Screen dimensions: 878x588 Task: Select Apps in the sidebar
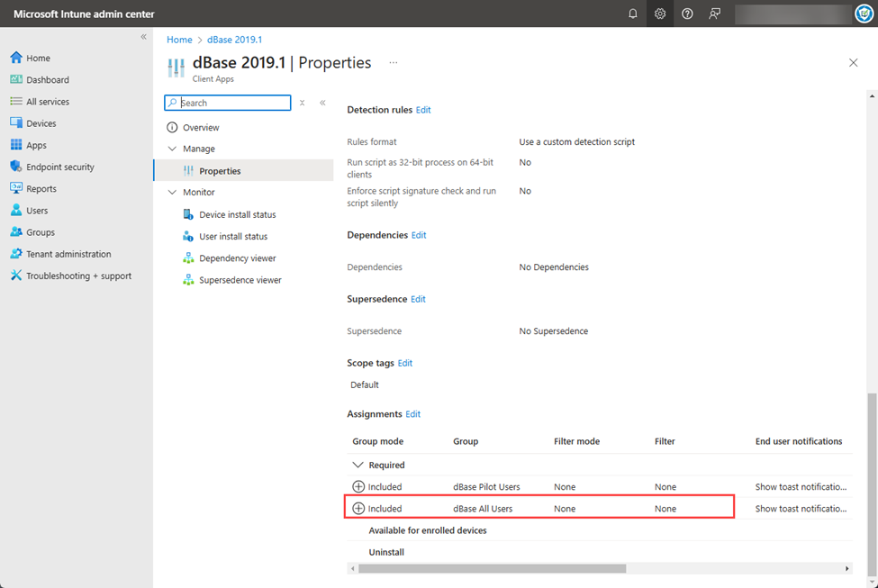click(x=35, y=144)
